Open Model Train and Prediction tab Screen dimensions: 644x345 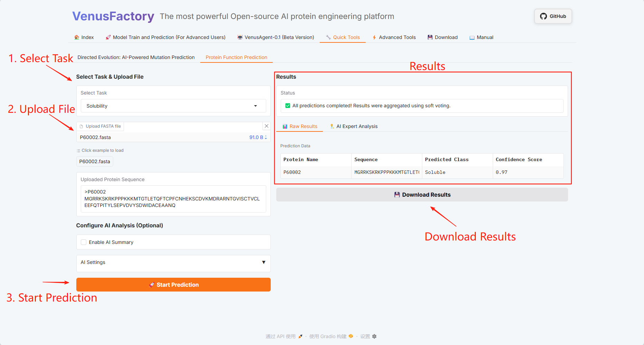click(165, 37)
